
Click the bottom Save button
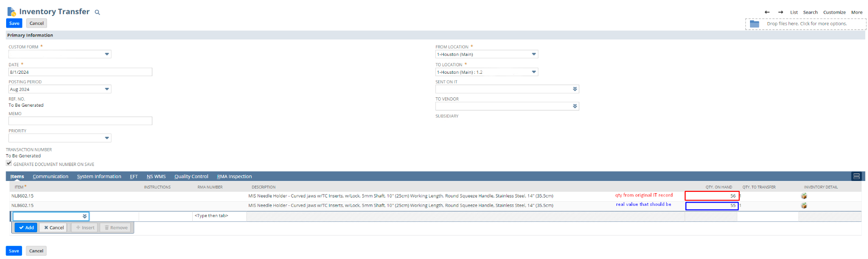point(14,251)
